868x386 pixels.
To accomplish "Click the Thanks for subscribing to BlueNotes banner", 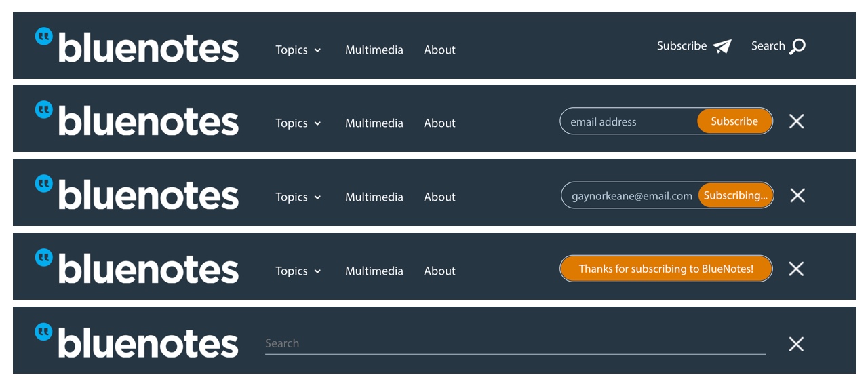I will click(x=666, y=269).
